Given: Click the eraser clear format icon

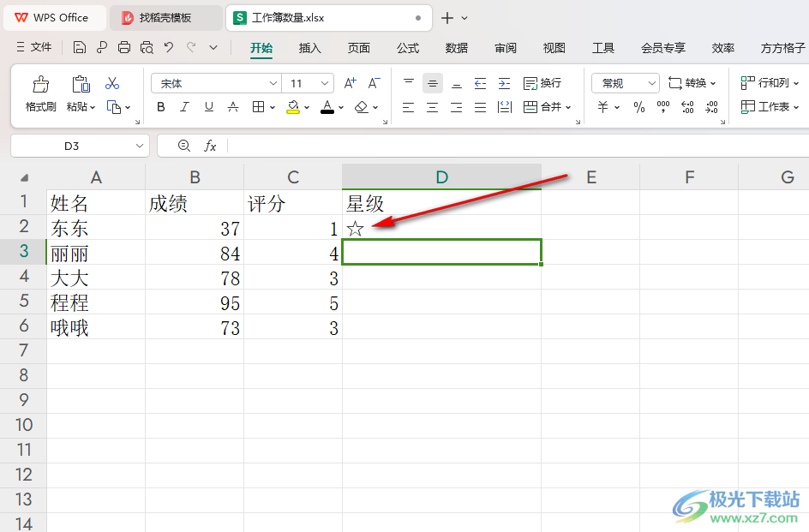Looking at the screenshot, I should point(361,107).
